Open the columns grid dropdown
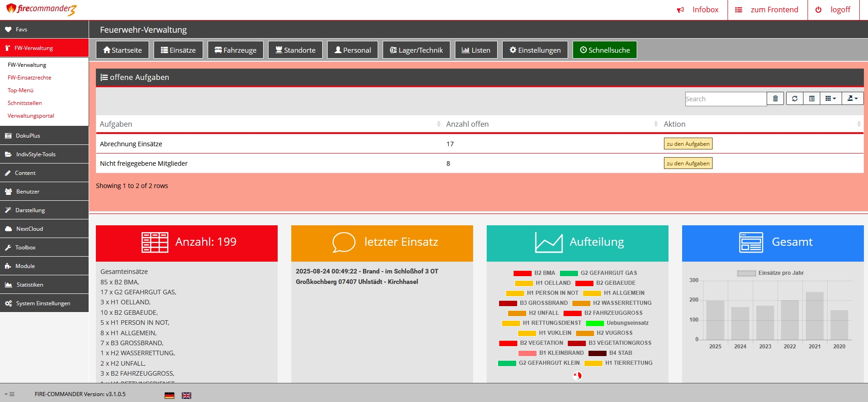 [x=830, y=99]
